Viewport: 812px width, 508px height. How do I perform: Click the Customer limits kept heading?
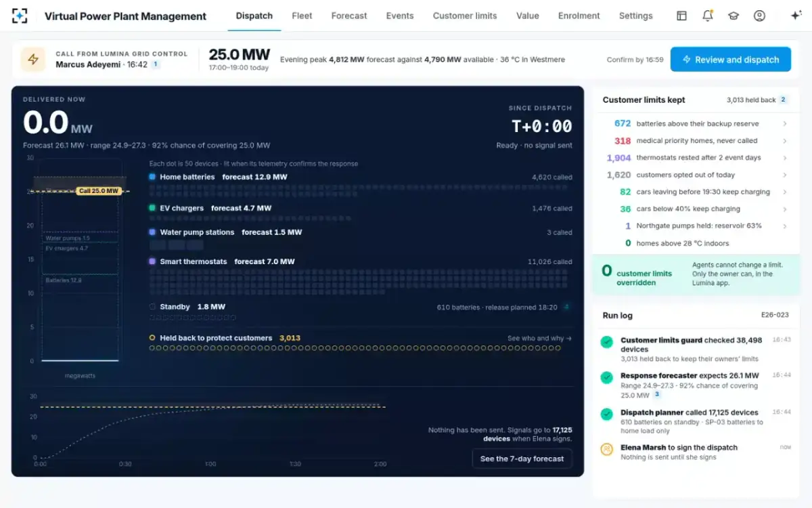[644, 100]
